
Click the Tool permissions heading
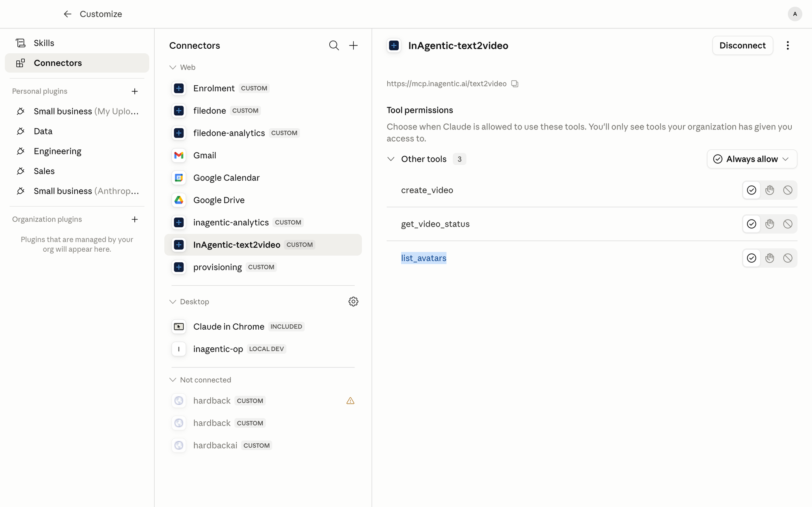pos(420,110)
